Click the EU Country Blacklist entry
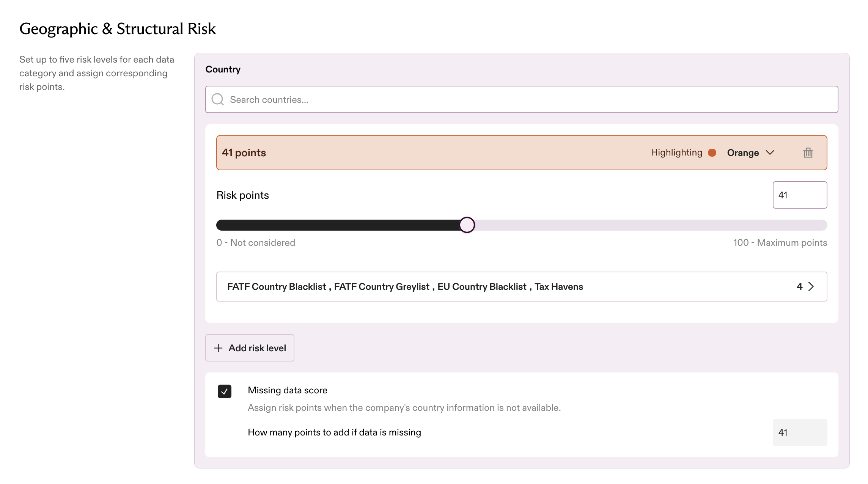The height and width of the screenshot is (484, 868). click(x=482, y=286)
